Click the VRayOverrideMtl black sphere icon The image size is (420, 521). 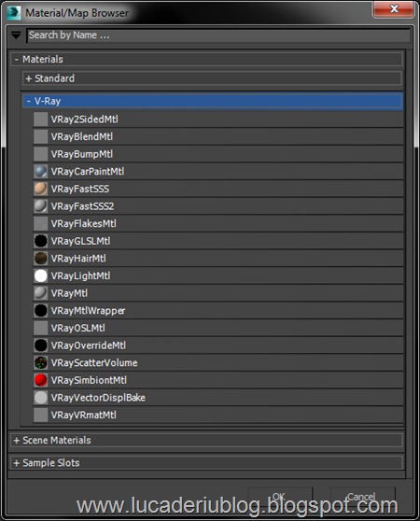click(x=41, y=345)
